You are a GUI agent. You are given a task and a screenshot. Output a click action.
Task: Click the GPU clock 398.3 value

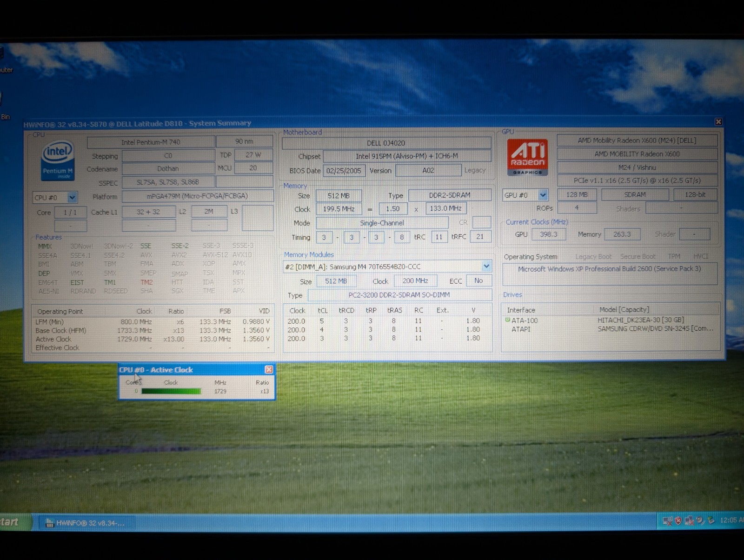549,234
